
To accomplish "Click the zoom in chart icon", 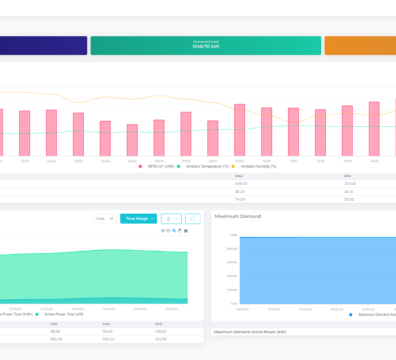I will point(163,231).
